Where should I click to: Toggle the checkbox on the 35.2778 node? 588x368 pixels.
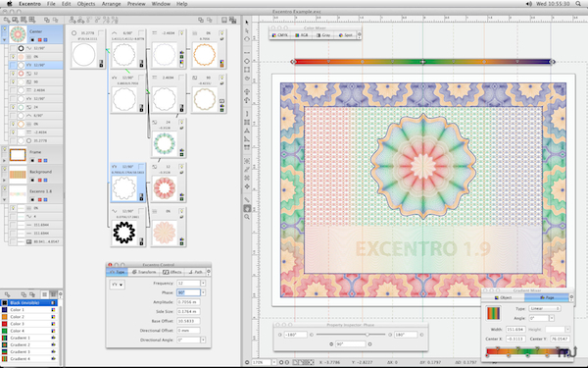pyautogui.click(x=101, y=33)
